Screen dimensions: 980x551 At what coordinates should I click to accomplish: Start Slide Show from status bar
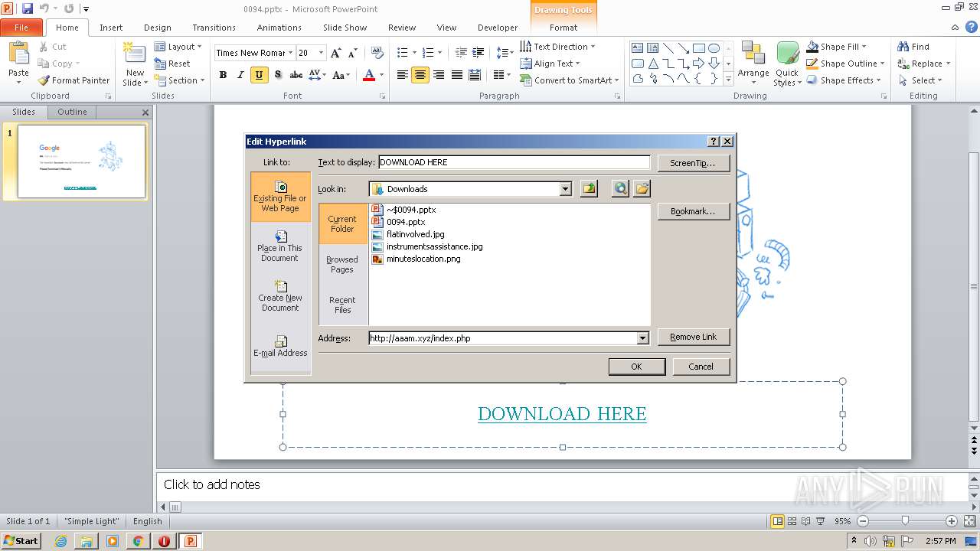coord(821,521)
